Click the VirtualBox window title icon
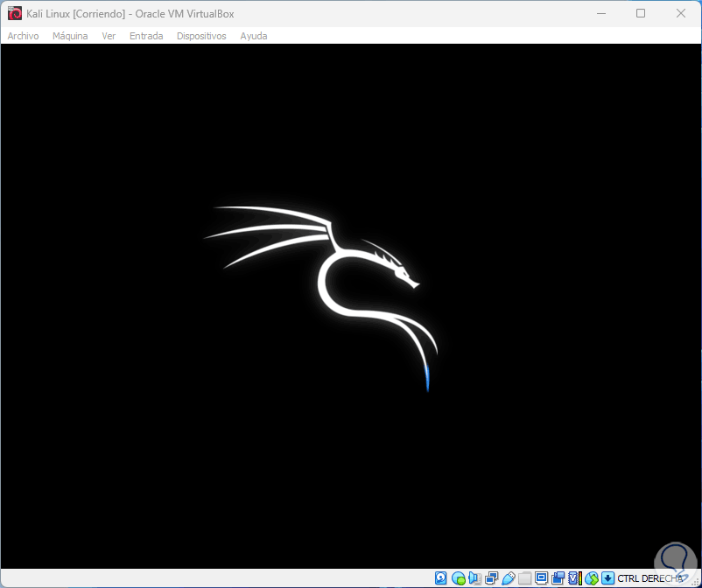 tap(15, 13)
